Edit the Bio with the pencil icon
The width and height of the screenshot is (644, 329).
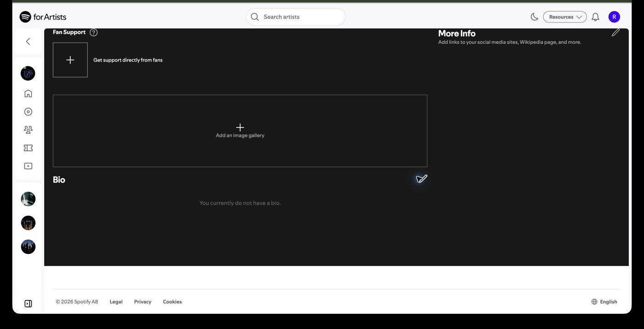click(x=422, y=179)
